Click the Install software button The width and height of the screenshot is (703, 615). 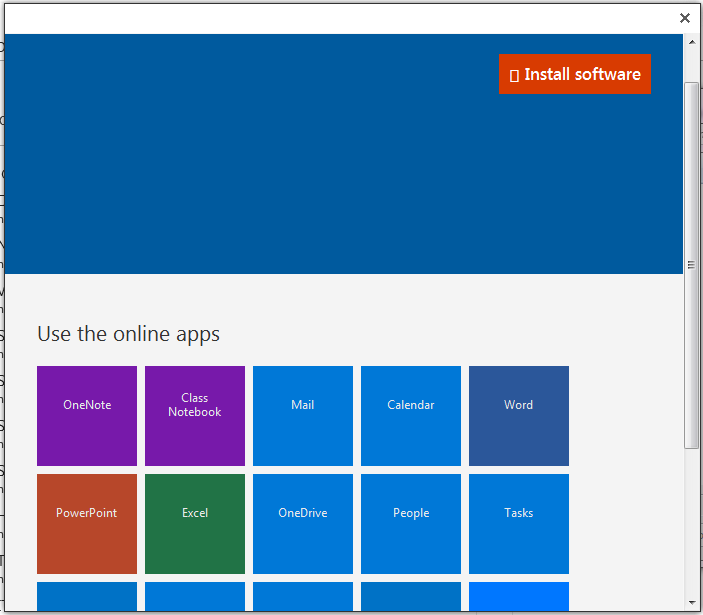[574, 74]
